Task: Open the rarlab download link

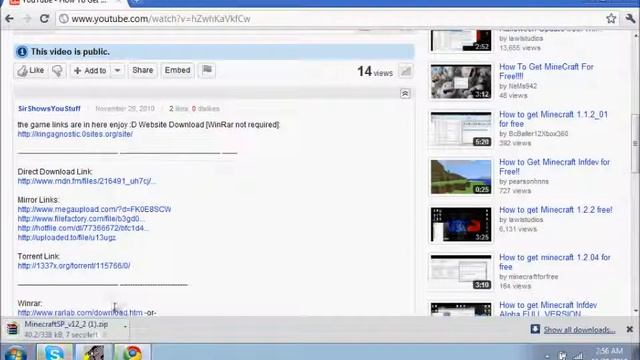Action: pyautogui.click(x=80, y=313)
